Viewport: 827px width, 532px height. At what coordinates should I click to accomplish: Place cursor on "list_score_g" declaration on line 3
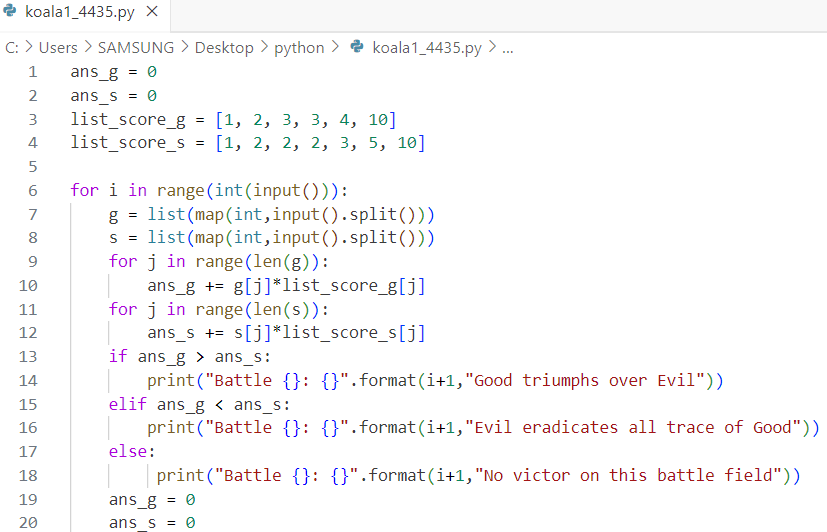coord(128,120)
